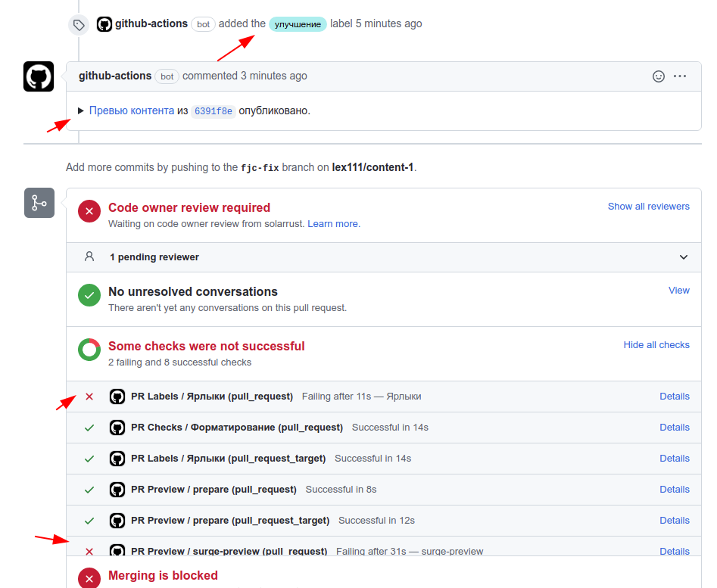This screenshot has height=588, width=717.
Task: Open Details for failing surge-preview check
Action: [674, 551]
